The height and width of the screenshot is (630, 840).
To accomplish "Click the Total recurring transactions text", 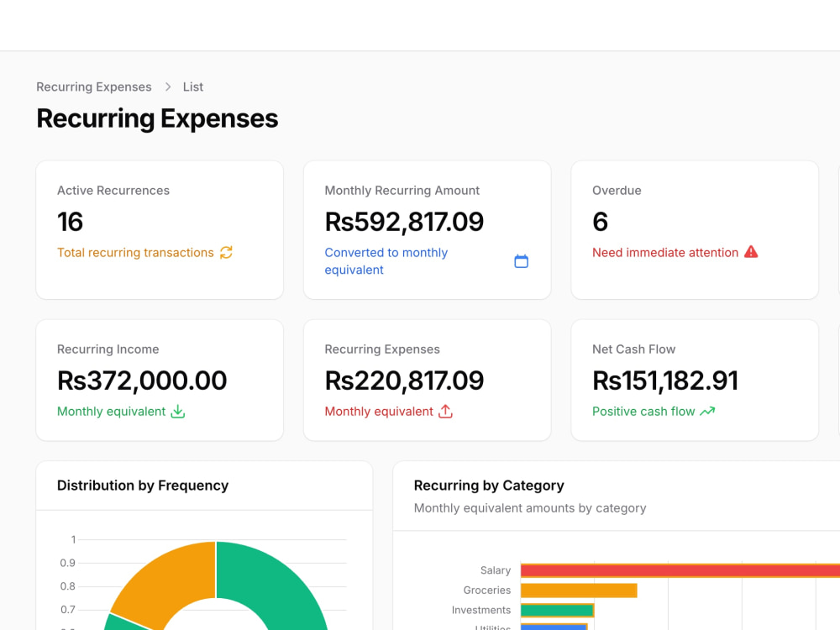I will point(135,252).
